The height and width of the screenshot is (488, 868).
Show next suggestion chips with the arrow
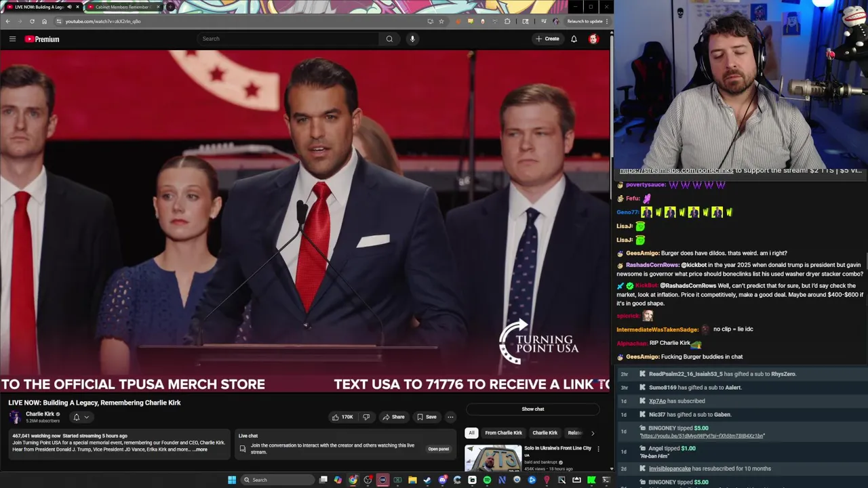[x=593, y=432]
